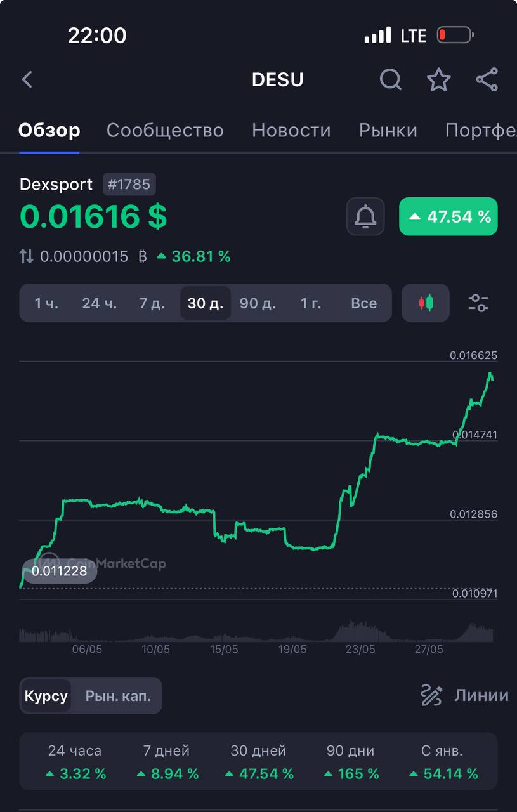Tap the BTC price swap arrows icon
Viewport: 517px width, 812px height.
(x=26, y=256)
